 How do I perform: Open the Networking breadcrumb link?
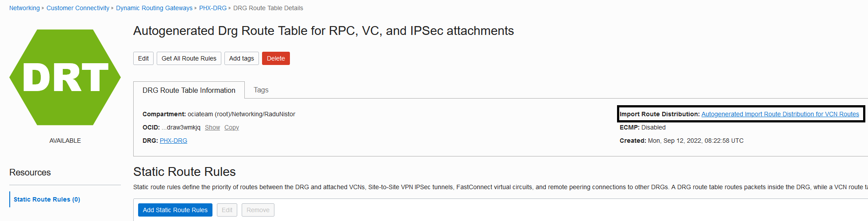(x=24, y=8)
